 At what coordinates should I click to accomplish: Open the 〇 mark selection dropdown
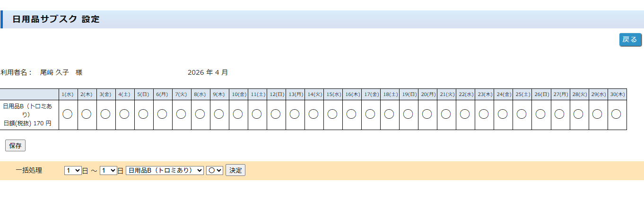click(215, 170)
